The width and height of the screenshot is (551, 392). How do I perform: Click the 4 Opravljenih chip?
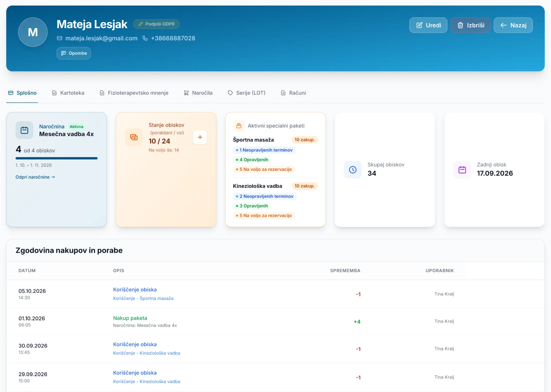[252, 160]
